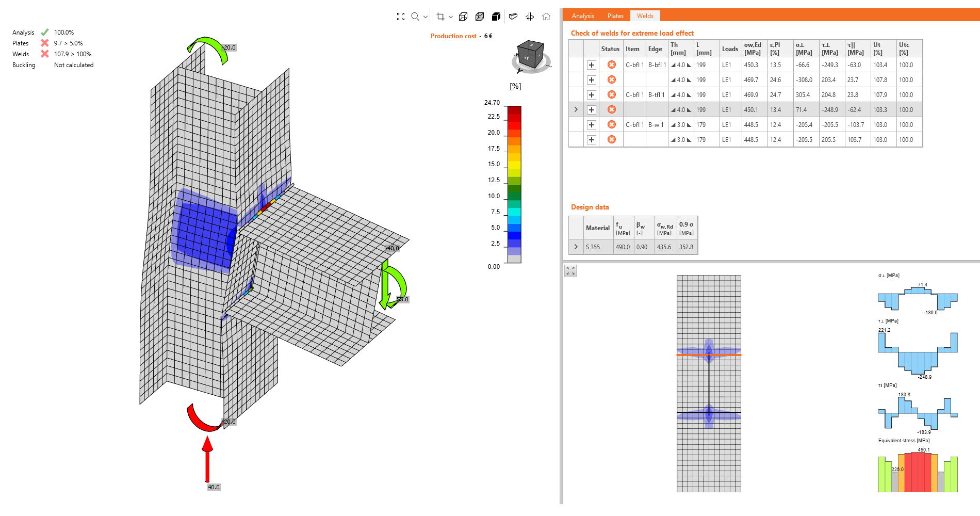Open the Analysis tab
Viewport: 980px width, 516px height.
582,15
